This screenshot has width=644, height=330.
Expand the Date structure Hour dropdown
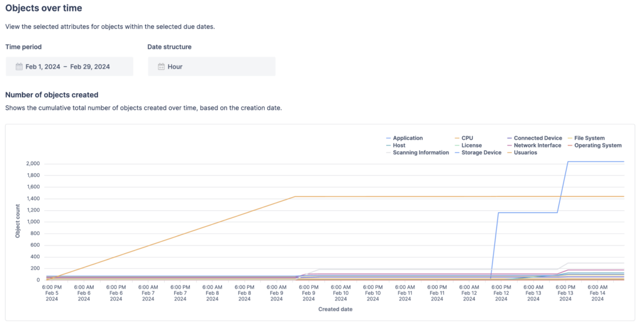[211, 67]
